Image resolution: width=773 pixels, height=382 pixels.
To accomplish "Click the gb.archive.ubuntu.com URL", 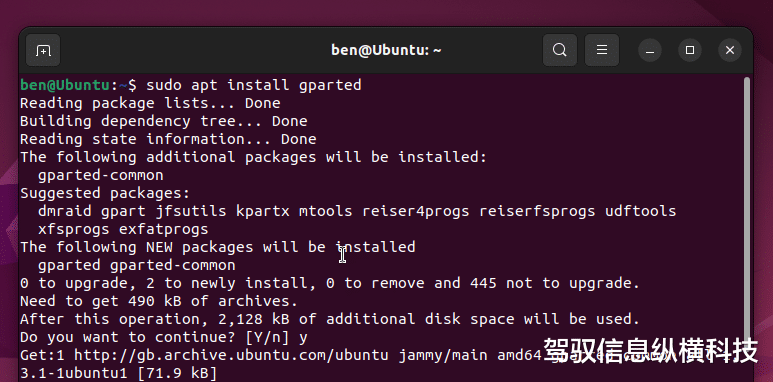I will point(231,355).
